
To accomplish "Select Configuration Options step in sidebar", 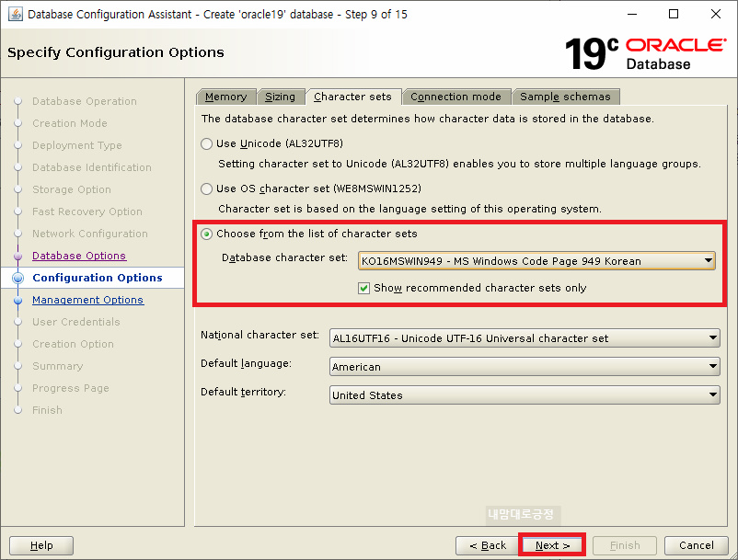I will tap(98, 278).
